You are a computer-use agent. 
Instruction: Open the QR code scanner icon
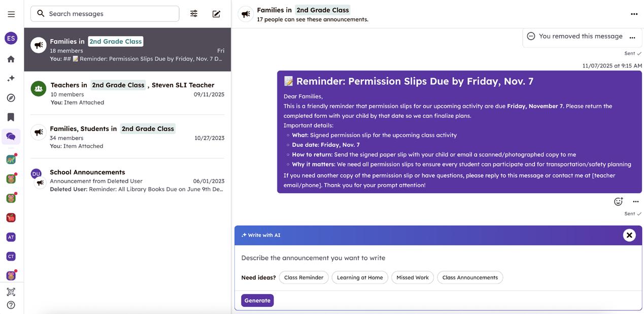(x=11, y=292)
